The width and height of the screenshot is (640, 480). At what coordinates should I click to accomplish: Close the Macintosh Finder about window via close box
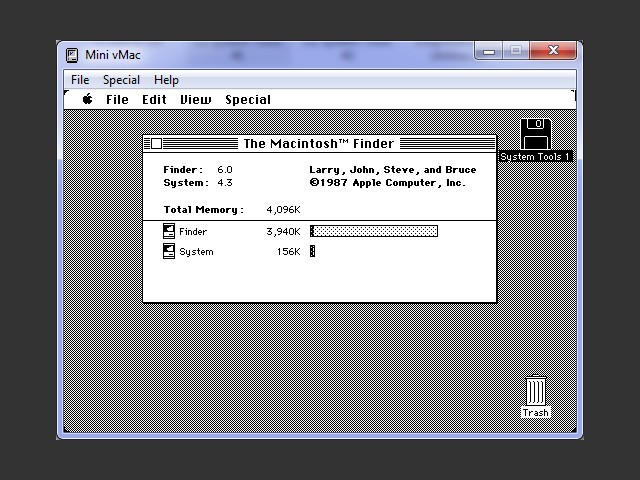coord(156,144)
